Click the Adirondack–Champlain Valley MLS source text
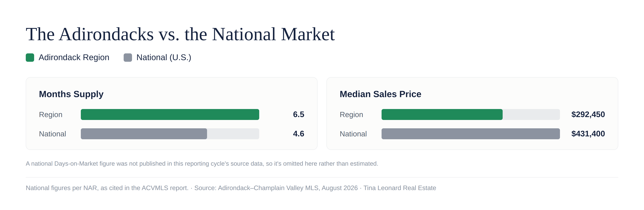 pos(276,188)
